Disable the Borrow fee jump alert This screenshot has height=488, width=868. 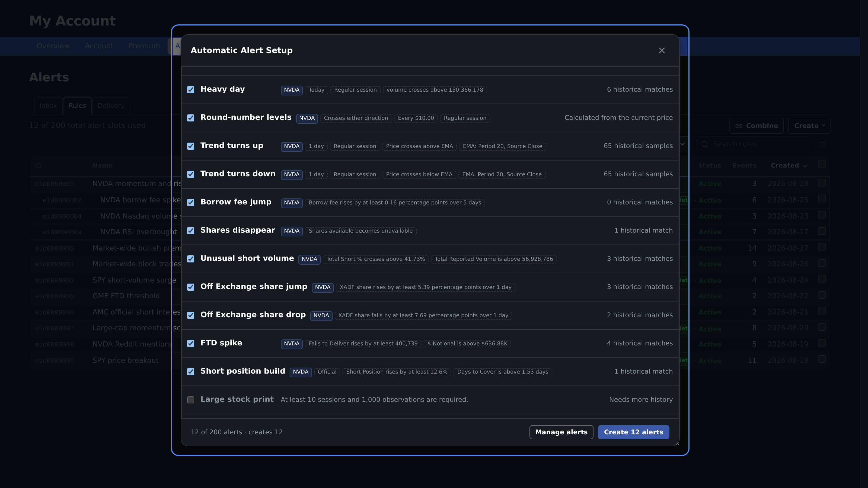pyautogui.click(x=191, y=203)
